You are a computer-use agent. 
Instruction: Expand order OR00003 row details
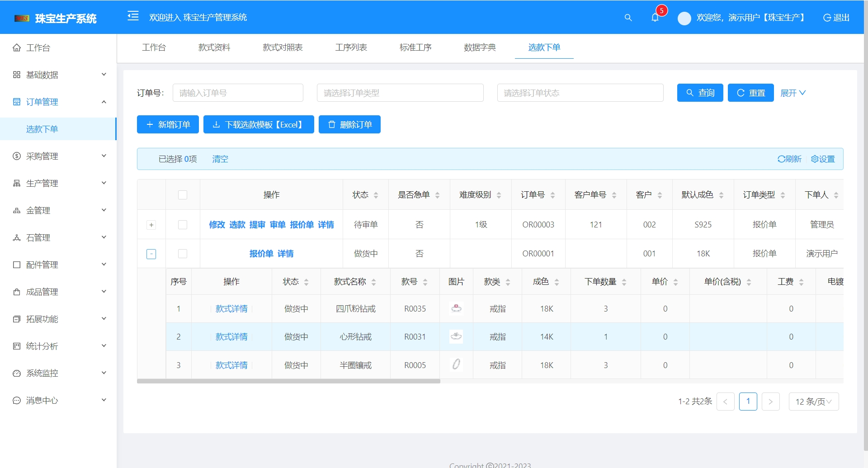pos(151,225)
